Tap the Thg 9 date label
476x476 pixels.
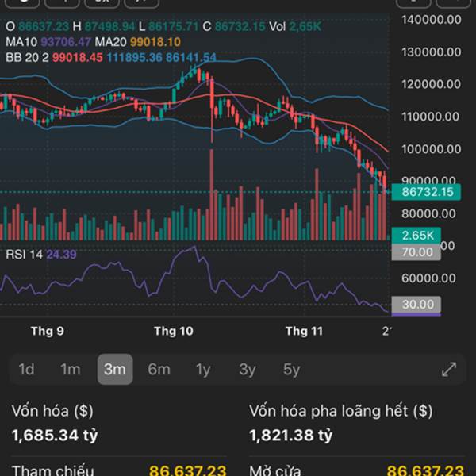coord(48,331)
